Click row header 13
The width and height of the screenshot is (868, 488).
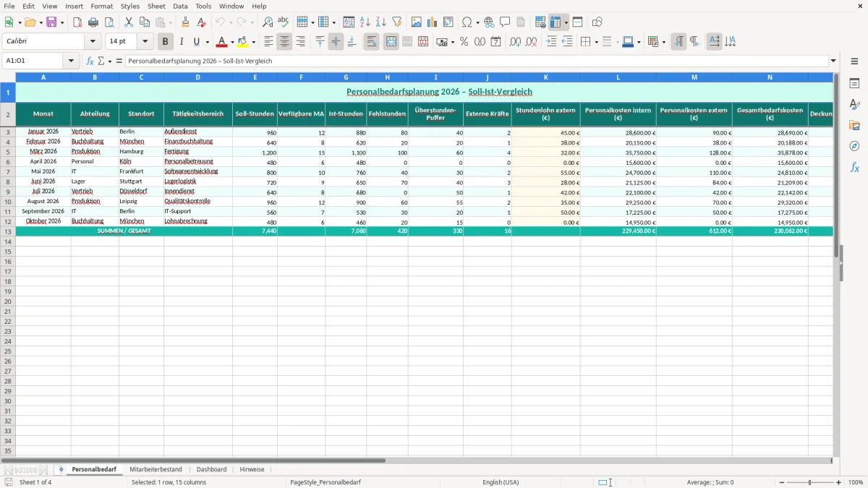coord(8,231)
